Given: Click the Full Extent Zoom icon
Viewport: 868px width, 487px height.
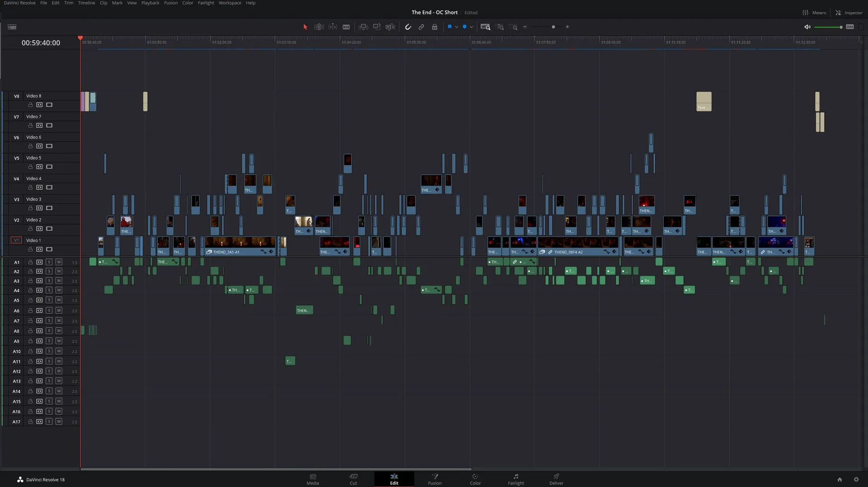Looking at the screenshot, I should 485,27.
